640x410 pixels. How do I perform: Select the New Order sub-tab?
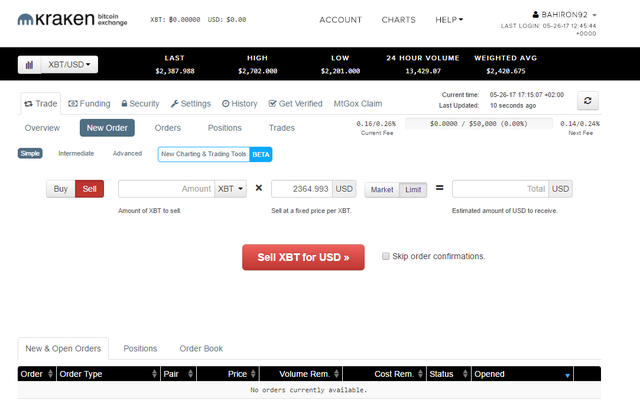coord(107,128)
